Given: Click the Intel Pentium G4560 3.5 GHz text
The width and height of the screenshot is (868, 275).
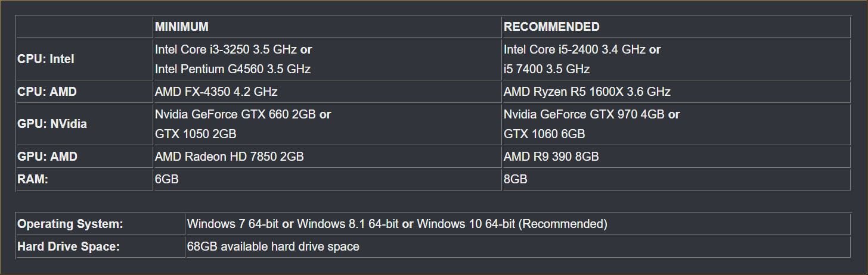Looking at the screenshot, I should (x=232, y=69).
